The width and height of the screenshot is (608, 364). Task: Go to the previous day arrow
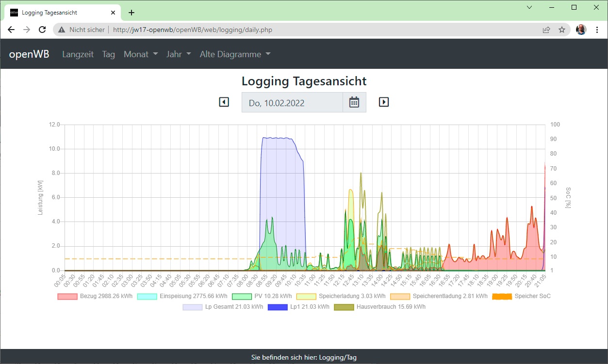pyautogui.click(x=224, y=102)
